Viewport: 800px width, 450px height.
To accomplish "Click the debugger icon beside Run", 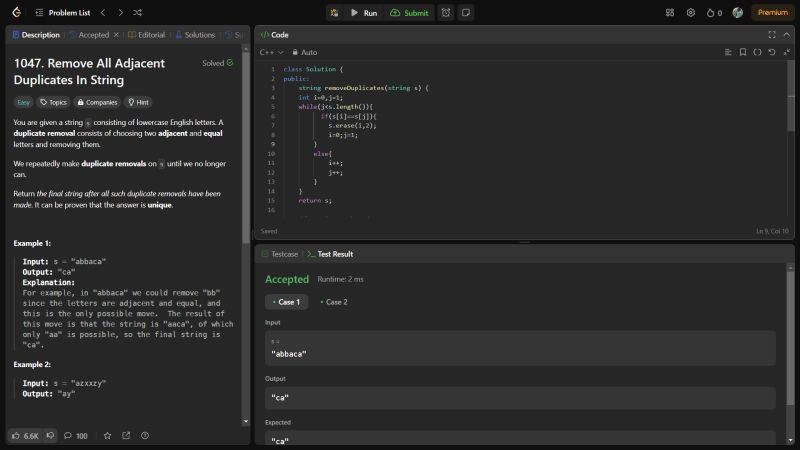I will [x=334, y=13].
